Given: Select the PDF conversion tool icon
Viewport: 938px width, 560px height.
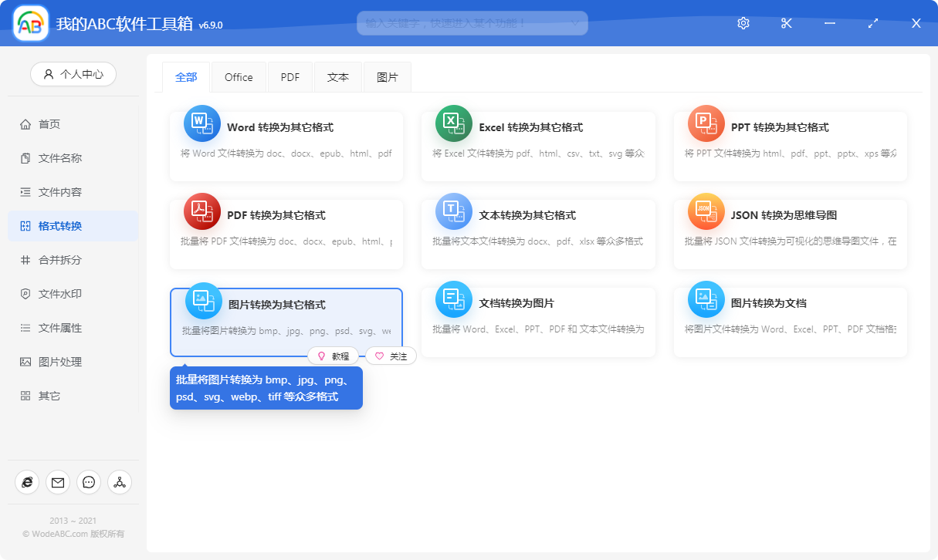Looking at the screenshot, I should 201,211.
